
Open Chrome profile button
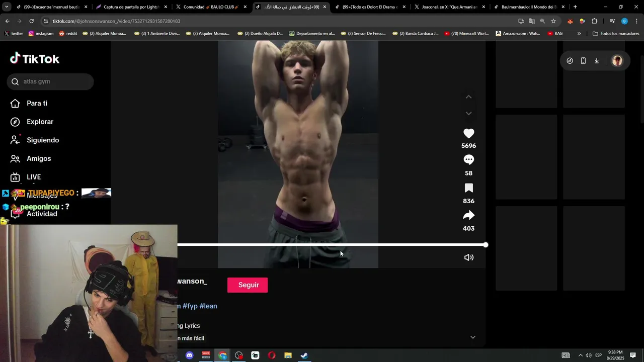[624, 21]
